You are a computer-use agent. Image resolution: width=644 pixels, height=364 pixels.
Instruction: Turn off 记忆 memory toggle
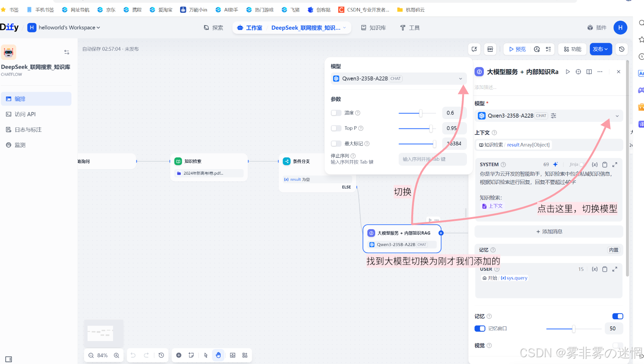click(x=618, y=316)
